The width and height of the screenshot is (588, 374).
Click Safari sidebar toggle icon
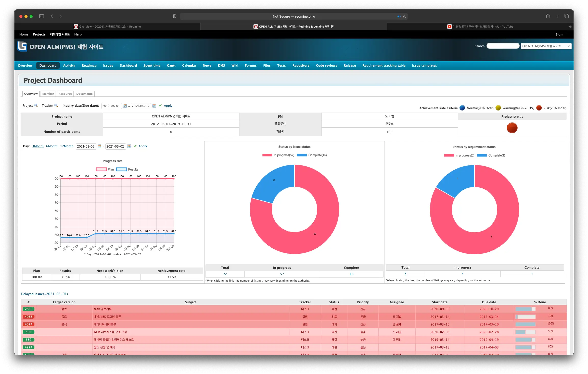pos(42,16)
